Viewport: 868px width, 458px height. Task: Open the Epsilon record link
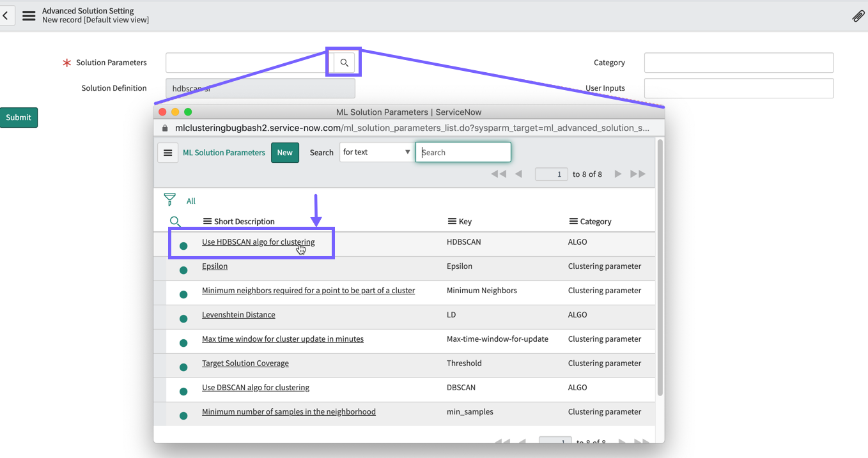[215, 266]
